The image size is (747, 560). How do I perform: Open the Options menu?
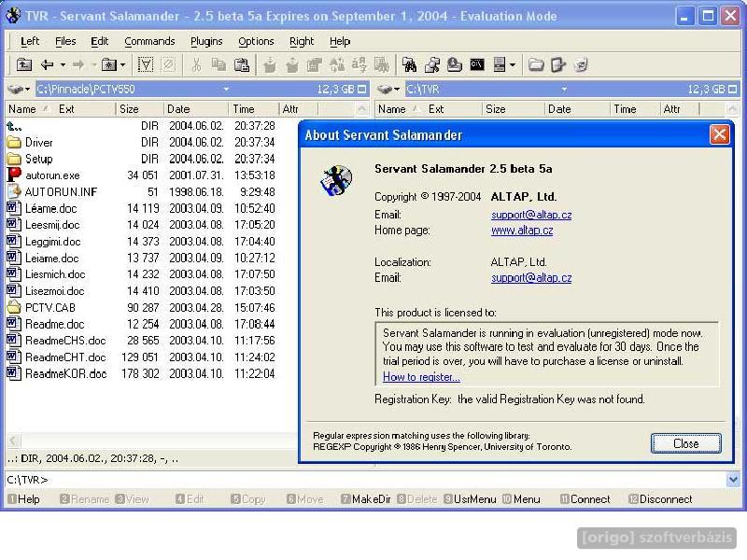point(256,41)
